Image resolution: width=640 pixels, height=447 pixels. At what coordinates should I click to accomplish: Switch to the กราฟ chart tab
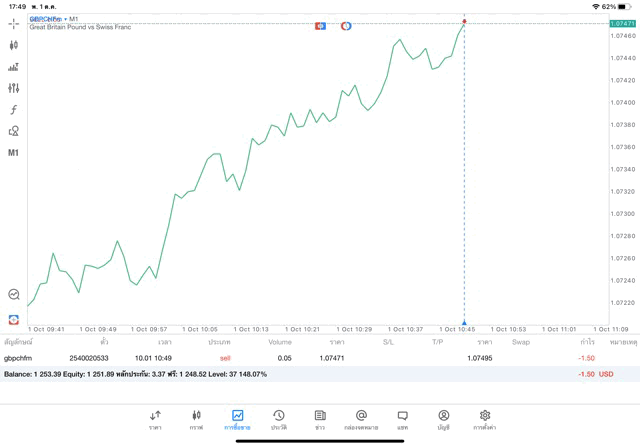click(196, 419)
